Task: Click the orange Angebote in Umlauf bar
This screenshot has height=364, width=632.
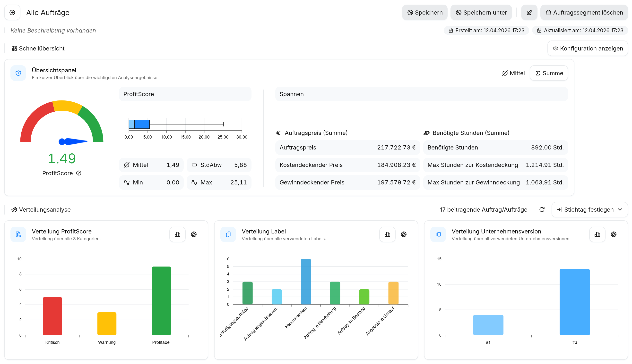Action: [393, 293]
